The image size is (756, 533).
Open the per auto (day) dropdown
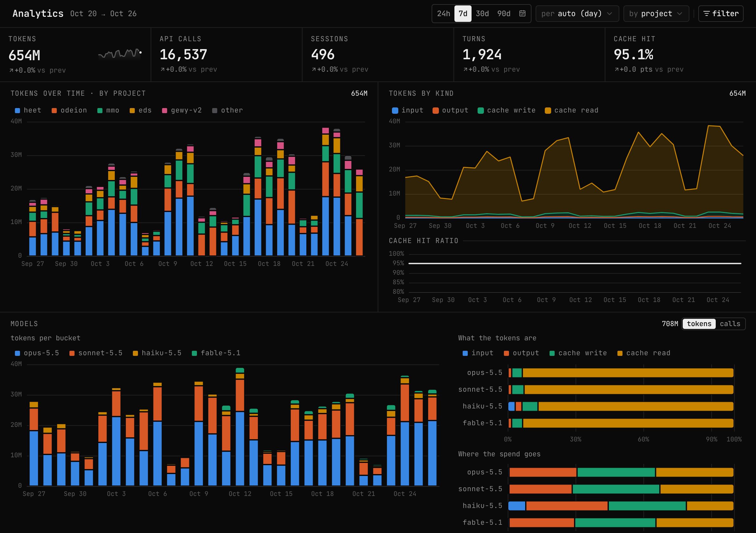pos(577,14)
